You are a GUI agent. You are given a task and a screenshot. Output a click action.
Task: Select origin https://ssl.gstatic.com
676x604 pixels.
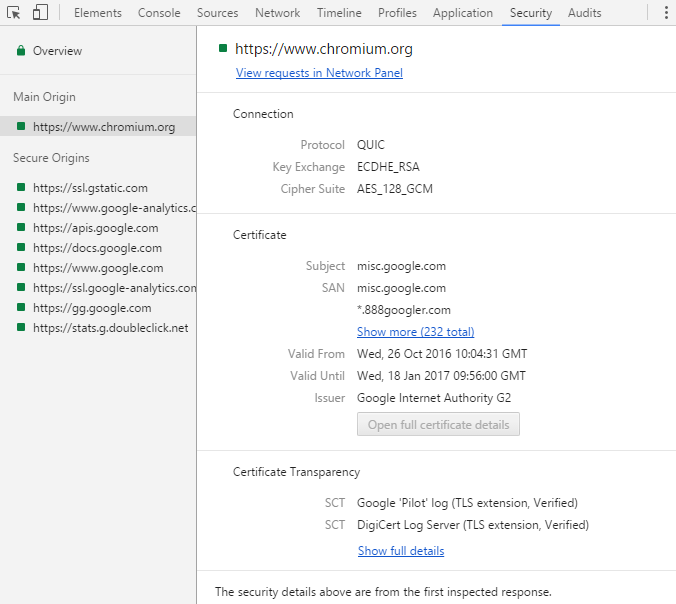[90, 188]
